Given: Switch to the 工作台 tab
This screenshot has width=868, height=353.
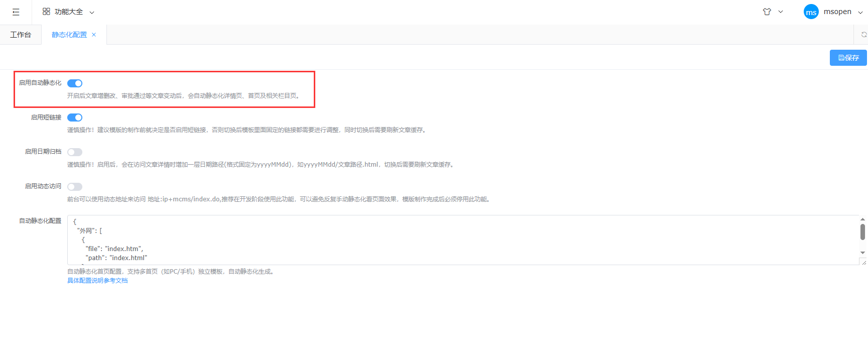Looking at the screenshot, I should click(x=21, y=35).
